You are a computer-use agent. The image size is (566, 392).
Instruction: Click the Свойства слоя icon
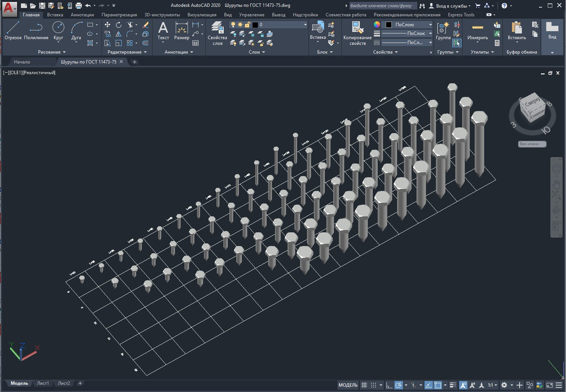217,33
